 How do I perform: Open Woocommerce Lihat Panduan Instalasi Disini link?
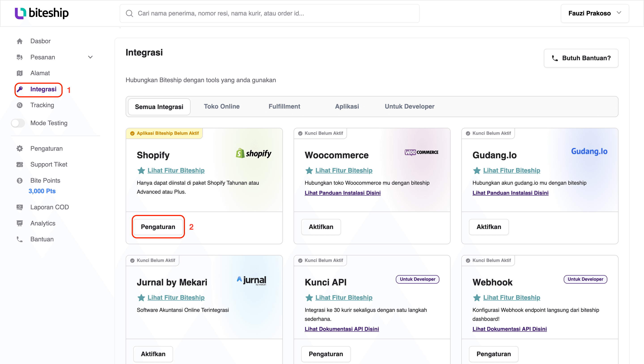point(343,193)
